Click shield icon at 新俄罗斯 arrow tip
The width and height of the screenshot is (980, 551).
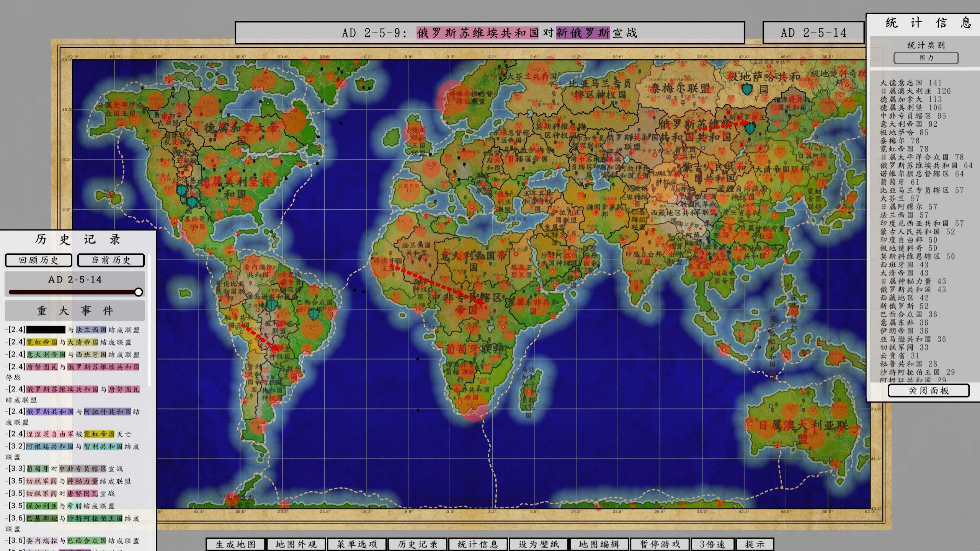point(750,128)
